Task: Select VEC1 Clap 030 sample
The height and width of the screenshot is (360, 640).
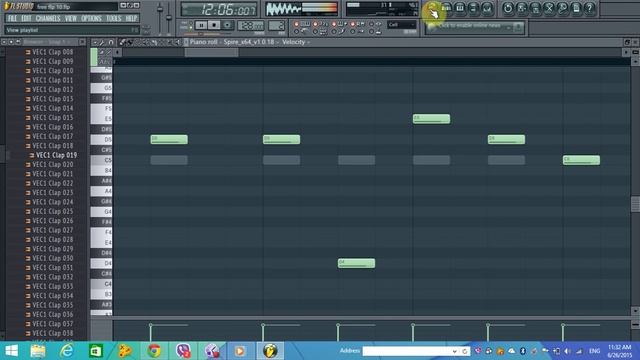Action: (x=52, y=258)
